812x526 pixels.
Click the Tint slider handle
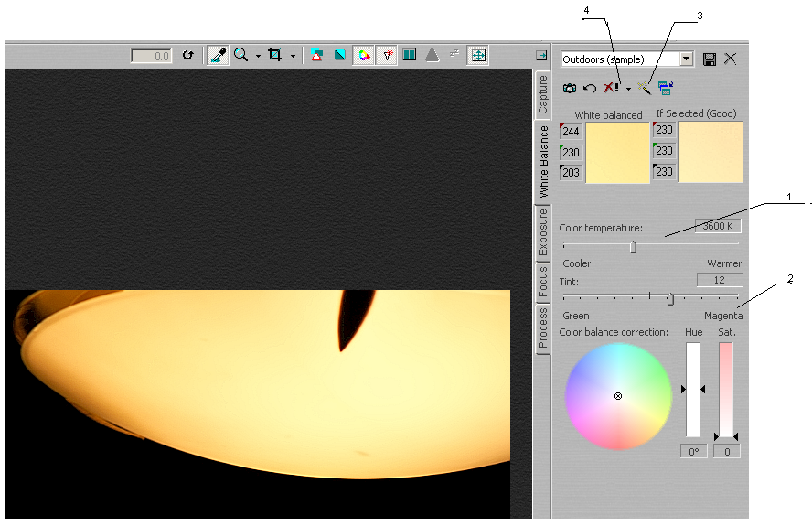pos(670,299)
